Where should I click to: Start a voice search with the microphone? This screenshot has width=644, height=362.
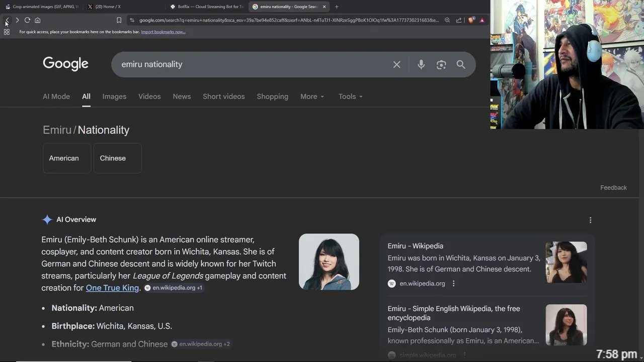coord(421,64)
